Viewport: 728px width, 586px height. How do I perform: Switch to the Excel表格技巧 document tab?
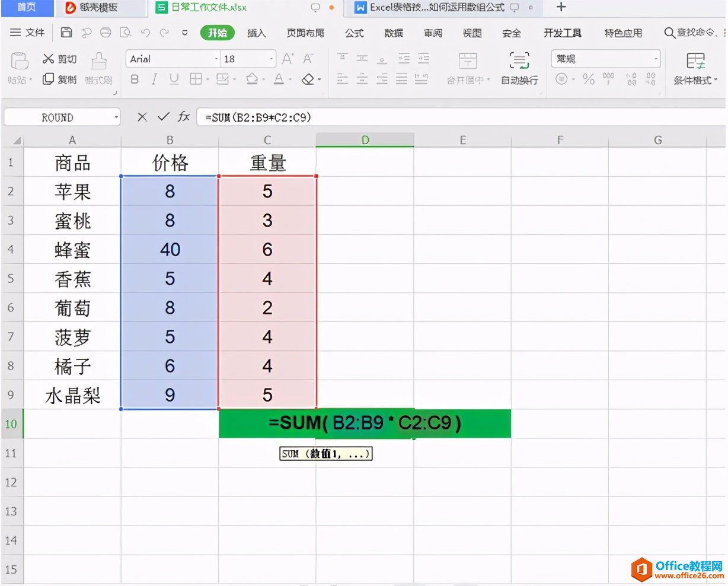(x=445, y=8)
